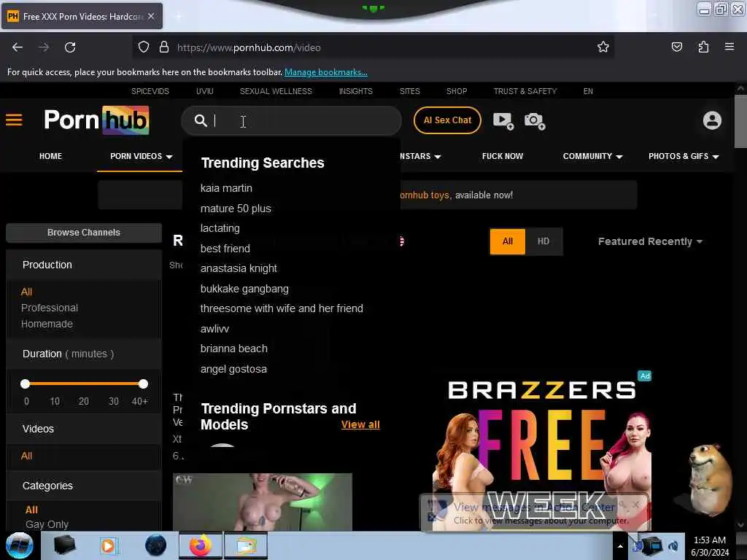Open the user account avatar icon

(712, 120)
